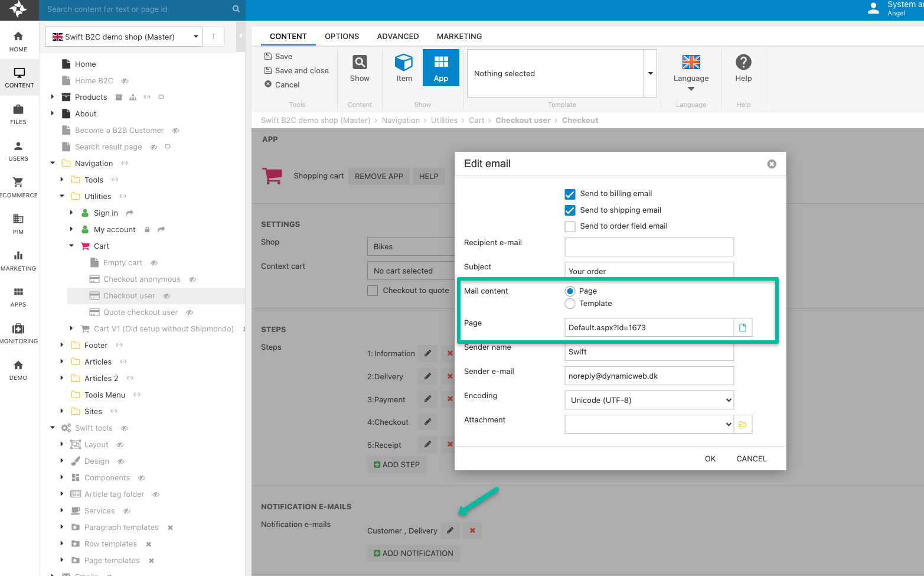
Task: Delete the Customer, Delivery notification
Action: point(472,531)
